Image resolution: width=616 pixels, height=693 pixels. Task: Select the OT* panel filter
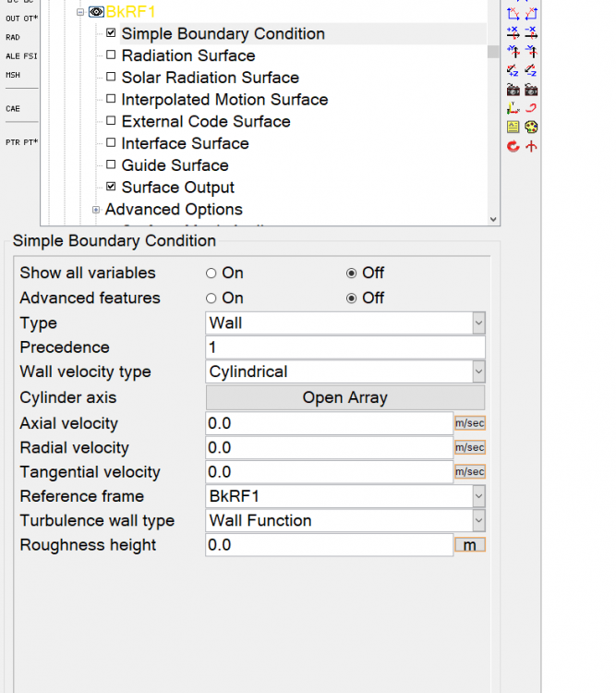(x=30, y=18)
